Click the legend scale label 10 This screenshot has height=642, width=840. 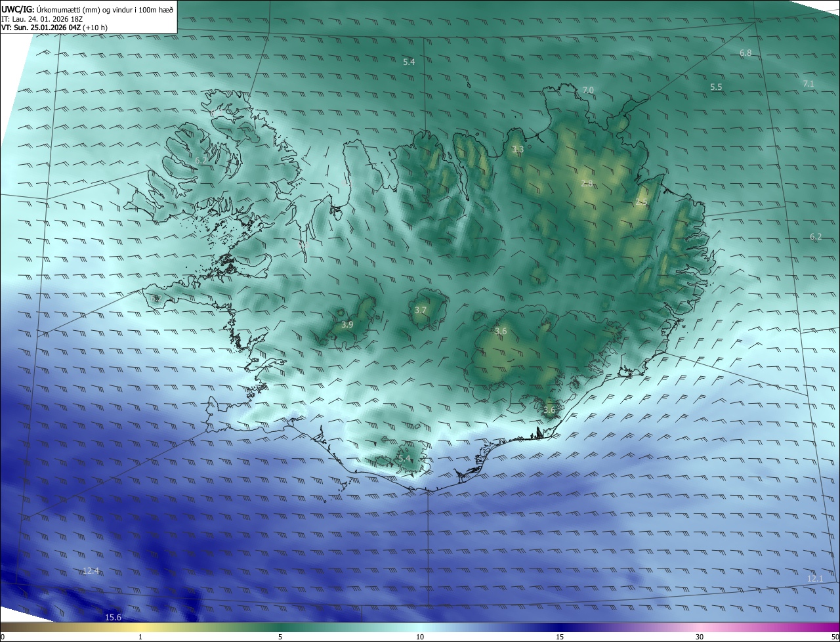pyautogui.click(x=420, y=637)
